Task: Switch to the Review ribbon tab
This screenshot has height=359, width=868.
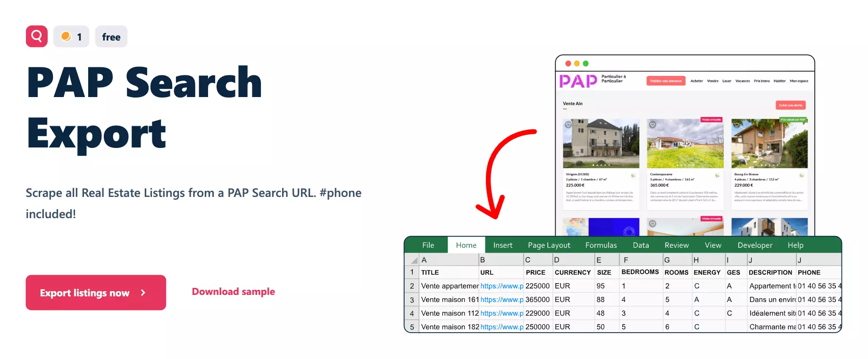Action: coord(676,245)
